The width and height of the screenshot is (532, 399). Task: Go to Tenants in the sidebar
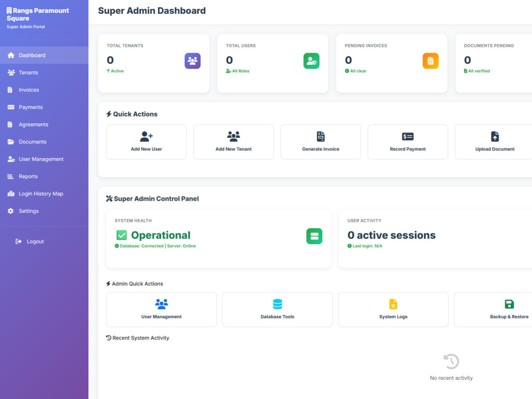pos(44,72)
